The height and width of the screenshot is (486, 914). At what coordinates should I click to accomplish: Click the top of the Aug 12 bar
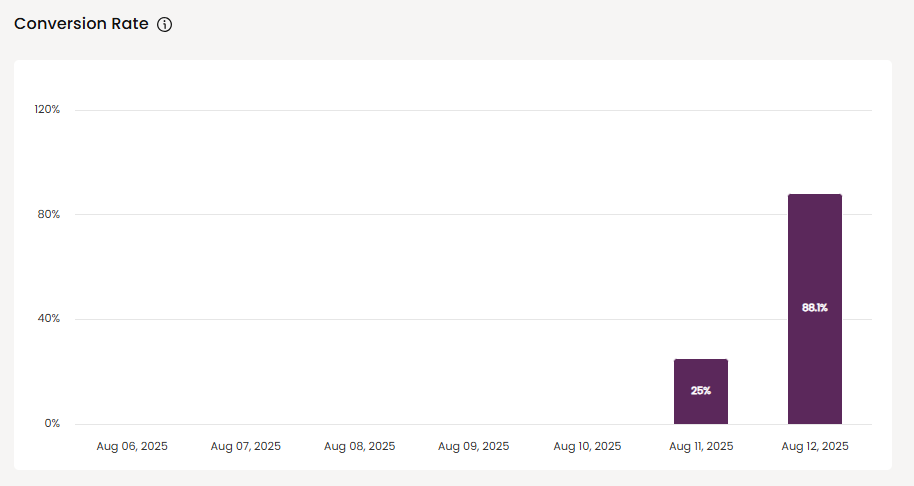point(814,197)
